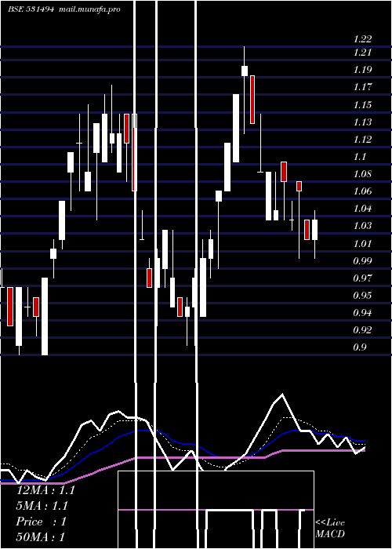Image resolution: width=392 pixels, height=549 pixels.
Task: Click the 1.21 price axis label
Action: (x=362, y=53)
